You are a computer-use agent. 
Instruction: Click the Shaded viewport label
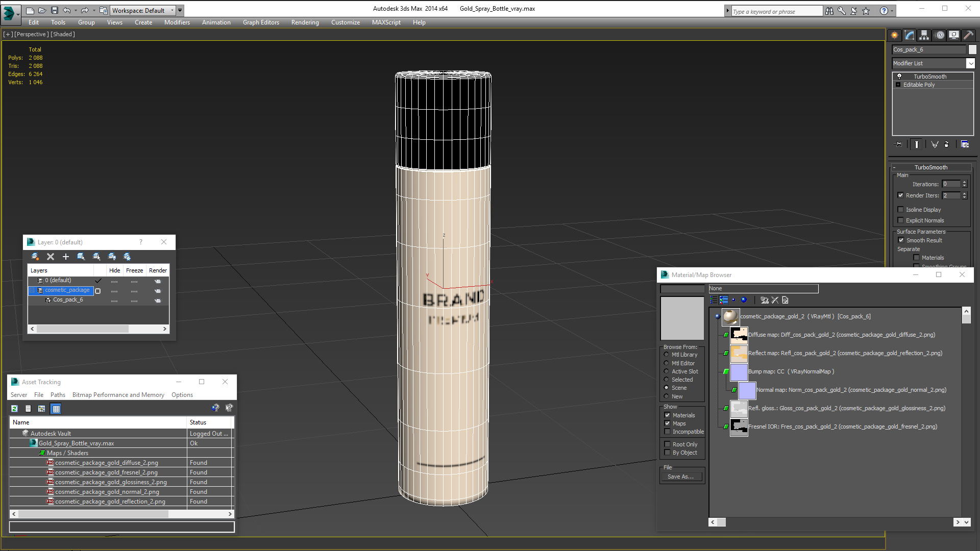point(63,34)
